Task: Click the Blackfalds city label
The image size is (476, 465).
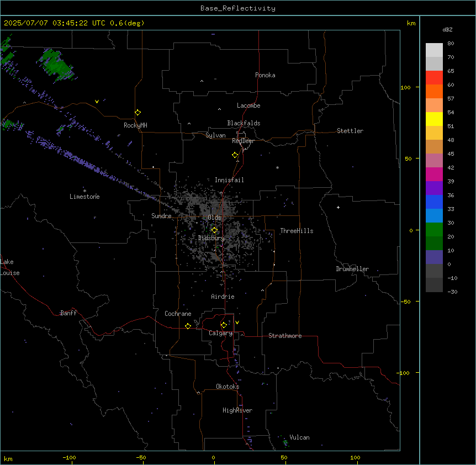Action: point(244,123)
